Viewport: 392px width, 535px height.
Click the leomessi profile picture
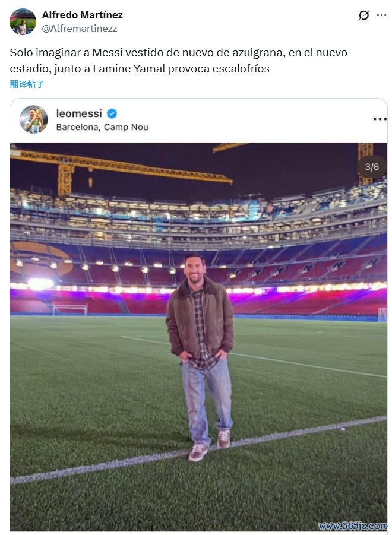tap(34, 119)
